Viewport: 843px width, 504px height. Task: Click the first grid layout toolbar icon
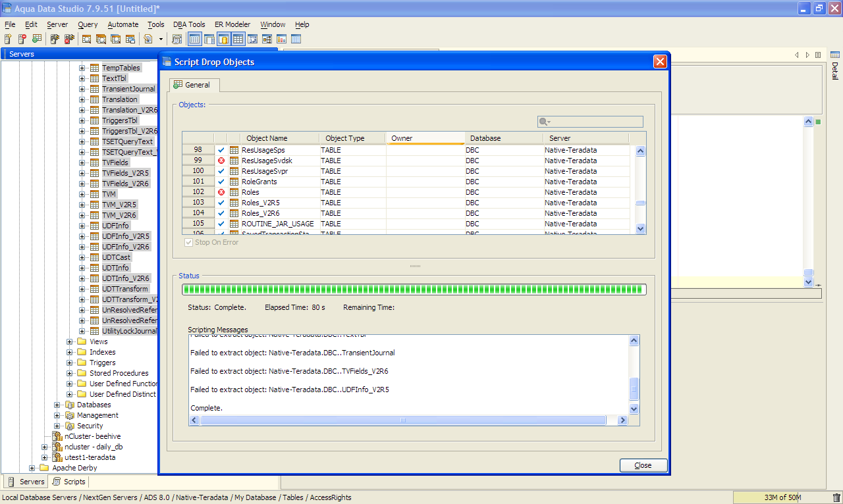(195, 39)
